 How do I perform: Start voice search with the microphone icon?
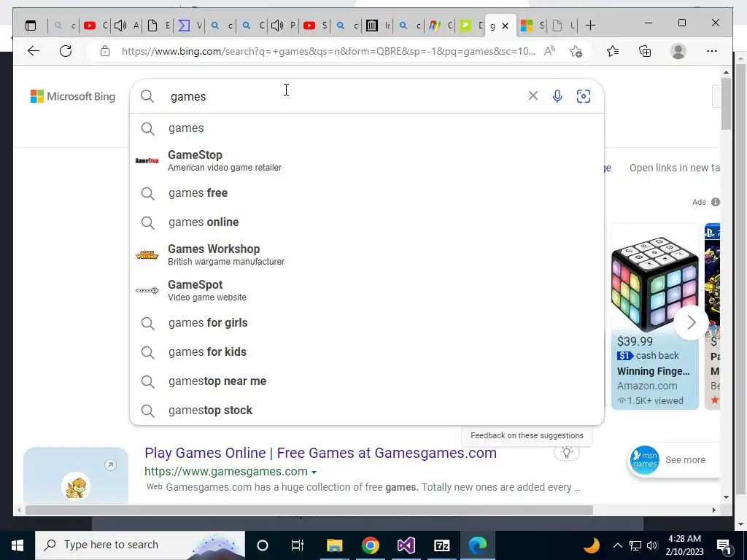557,96
